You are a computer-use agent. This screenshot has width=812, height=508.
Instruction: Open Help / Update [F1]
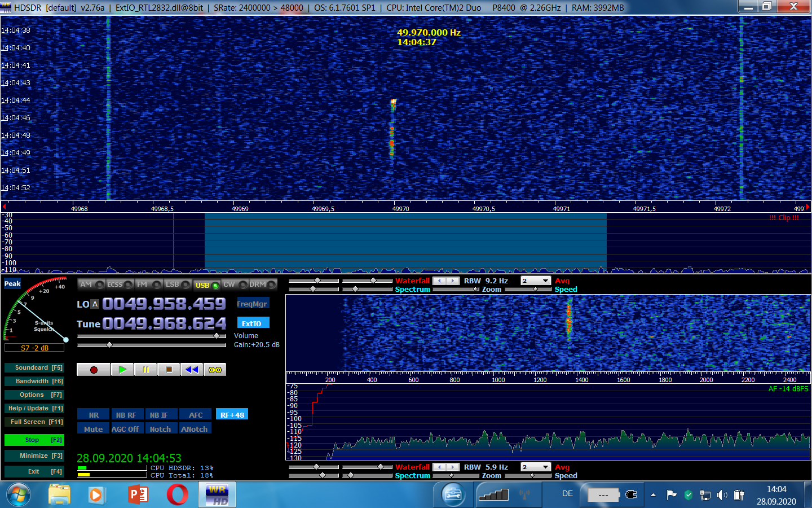[x=34, y=408]
